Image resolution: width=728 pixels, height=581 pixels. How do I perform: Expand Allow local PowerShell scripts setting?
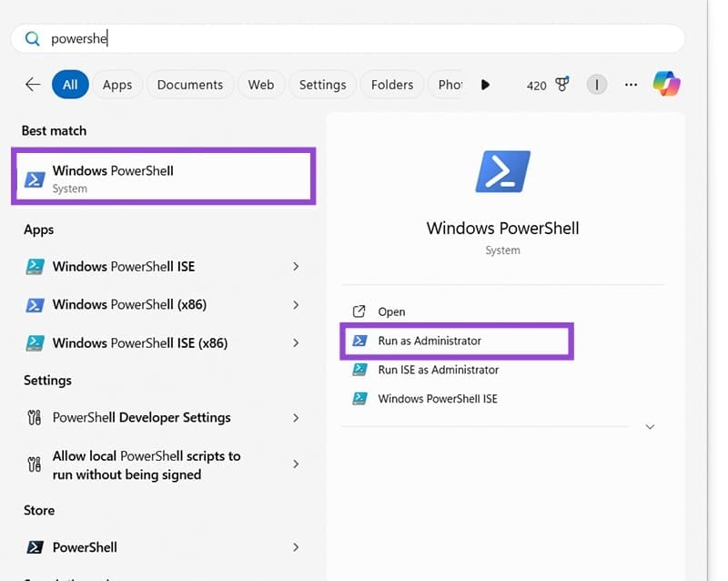tap(296, 464)
